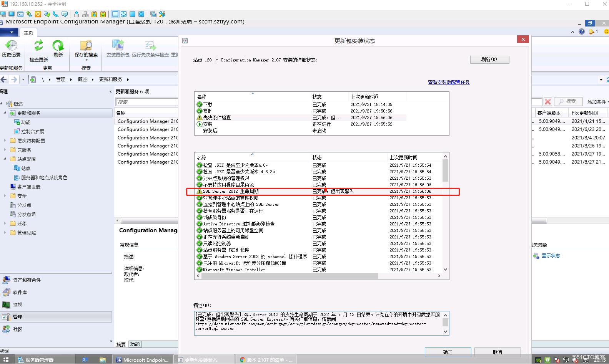
Task: Click 运行先决条件检查 in the ribbon
Action: tap(150, 49)
